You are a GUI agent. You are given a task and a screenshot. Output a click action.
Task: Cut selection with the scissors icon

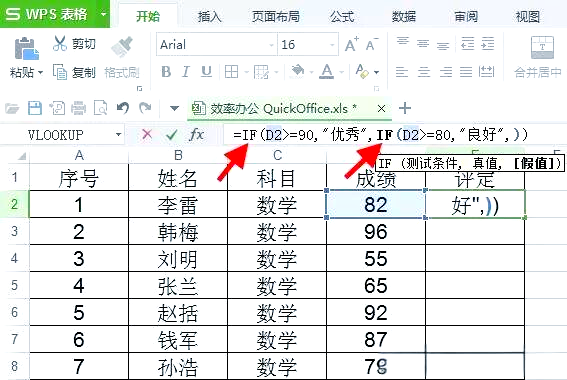click(x=60, y=43)
